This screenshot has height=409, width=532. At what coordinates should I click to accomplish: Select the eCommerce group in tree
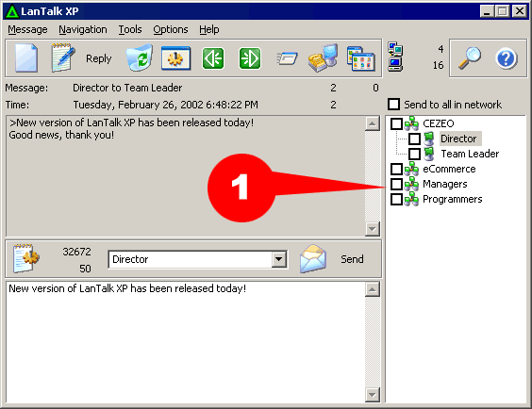449,169
